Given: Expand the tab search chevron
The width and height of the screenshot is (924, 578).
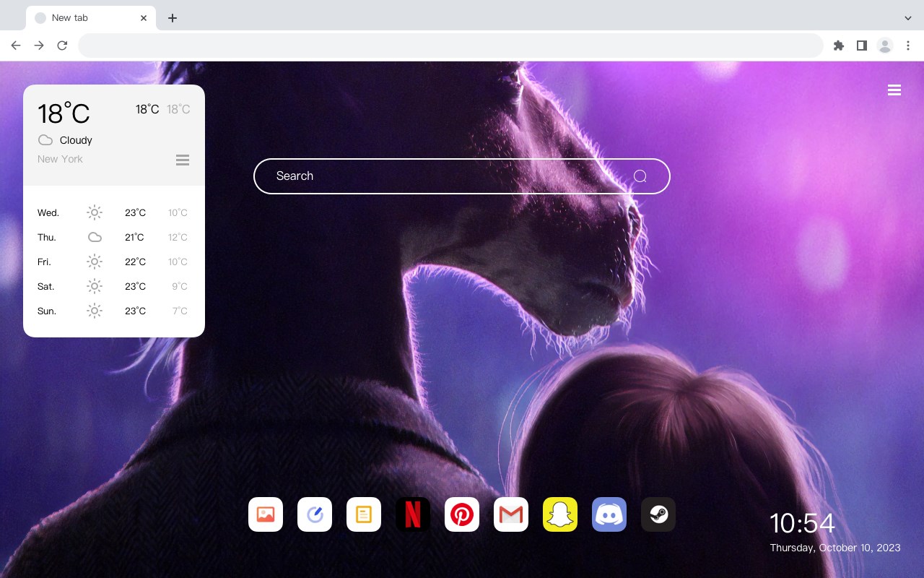Looking at the screenshot, I should pyautogui.click(x=908, y=18).
